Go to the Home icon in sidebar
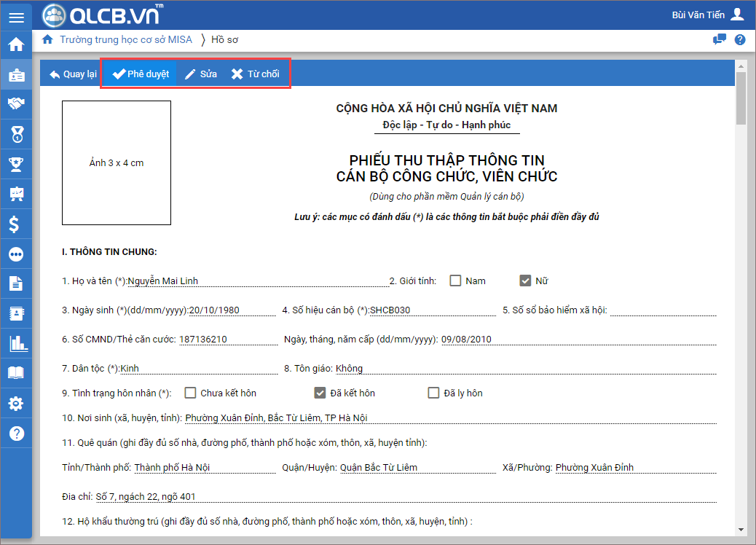Image resolution: width=756 pixels, height=545 pixels. [15, 44]
